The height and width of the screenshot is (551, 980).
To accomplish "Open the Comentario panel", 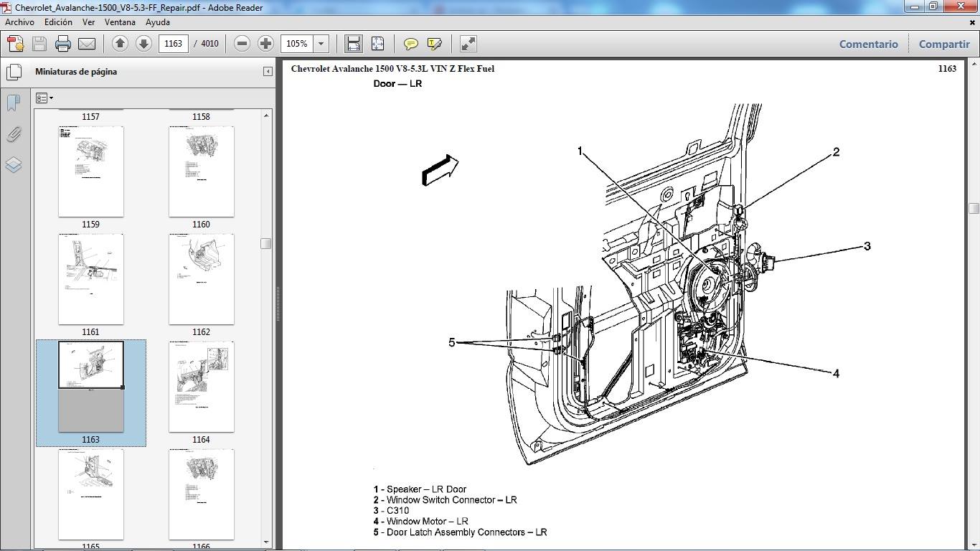I will click(x=869, y=44).
